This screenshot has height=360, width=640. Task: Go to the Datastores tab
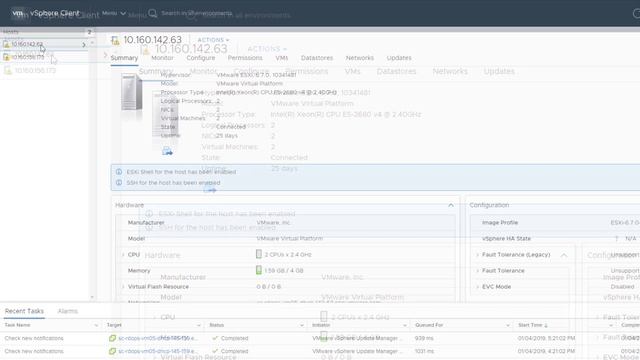(x=317, y=58)
